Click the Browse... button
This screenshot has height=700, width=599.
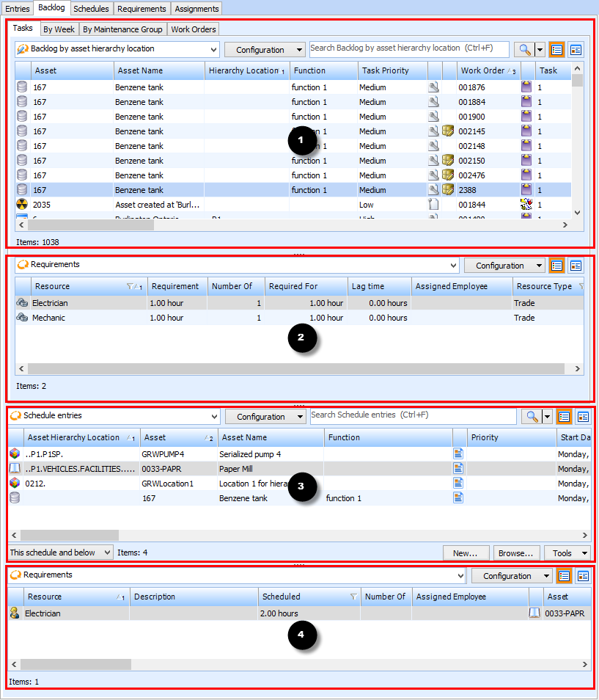point(517,553)
